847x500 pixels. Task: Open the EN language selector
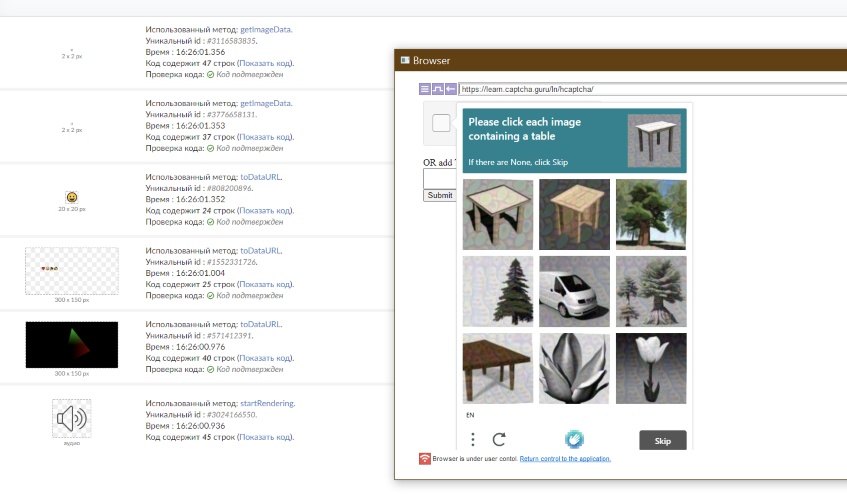coord(471,414)
